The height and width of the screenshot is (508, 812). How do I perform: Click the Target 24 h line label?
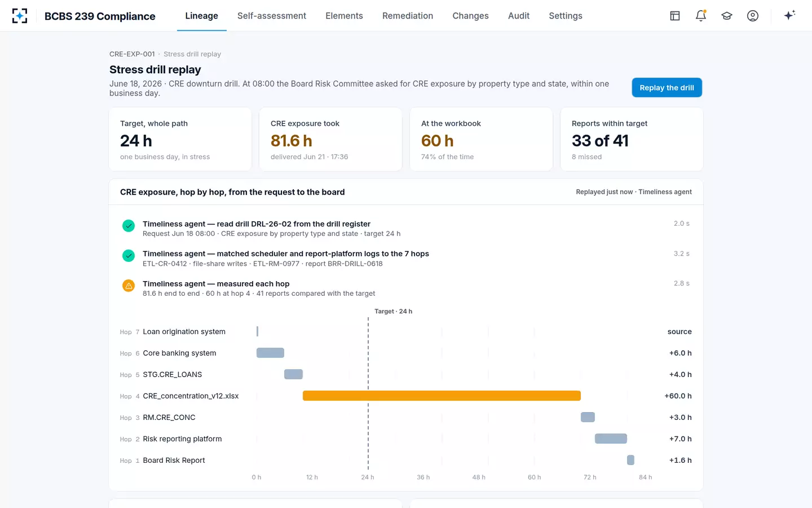click(393, 312)
